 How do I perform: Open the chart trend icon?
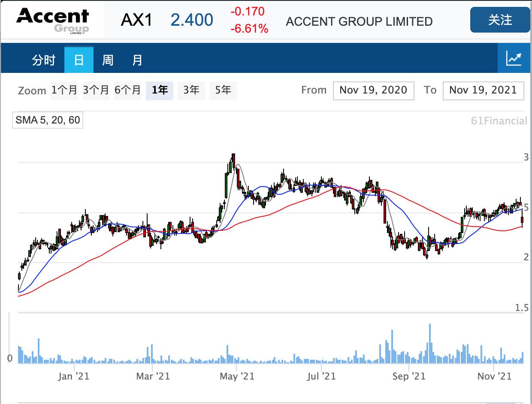(x=514, y=58)
